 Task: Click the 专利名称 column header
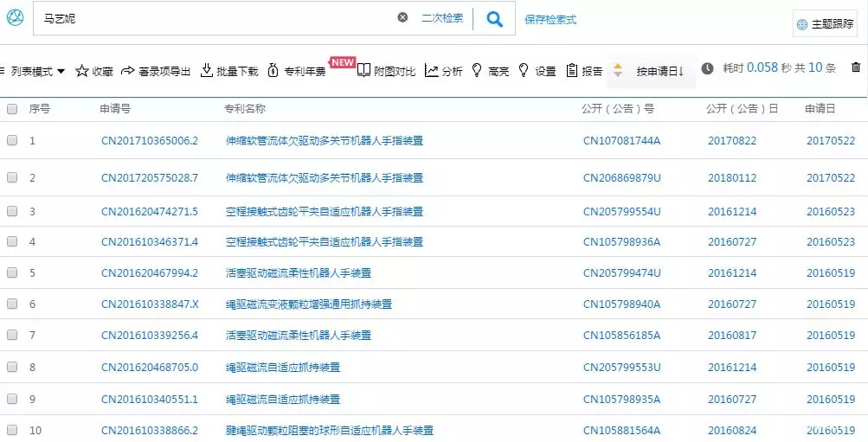245,108
